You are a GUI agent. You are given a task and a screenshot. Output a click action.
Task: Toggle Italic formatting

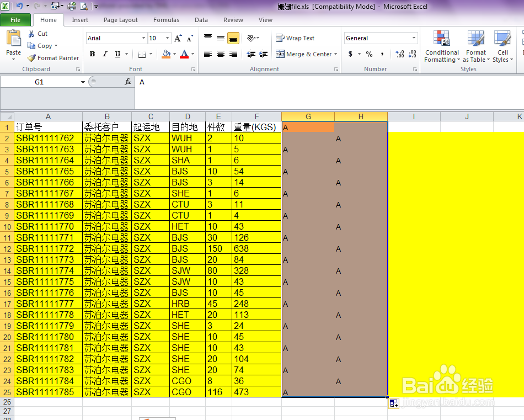click(x=105, y=54)
